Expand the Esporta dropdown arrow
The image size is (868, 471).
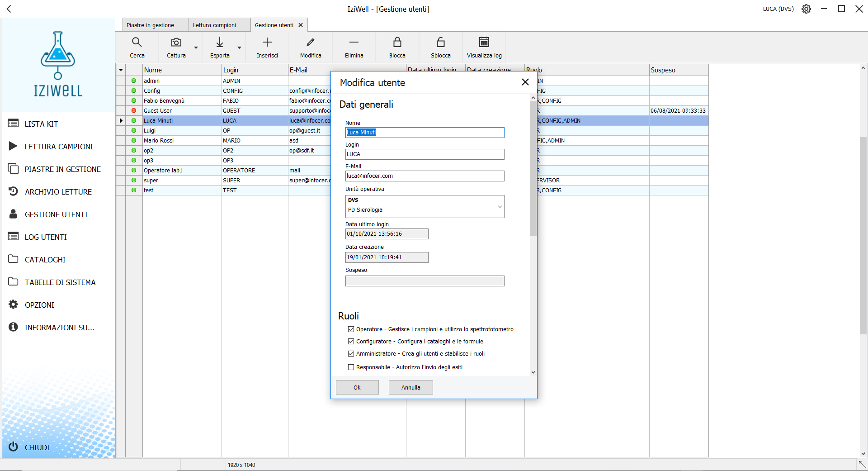(x=239, y=48)
